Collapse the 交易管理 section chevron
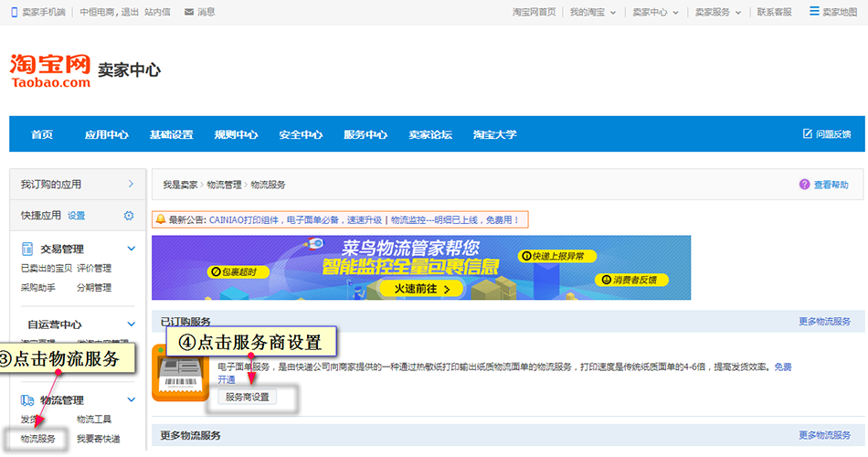 point(132,249)
